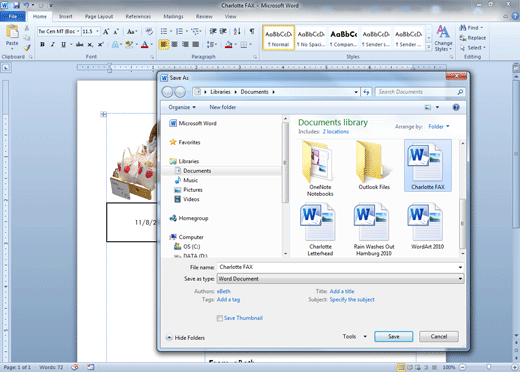Switch to the Review tab
The image size is (520, 372).
pos(204,16)
